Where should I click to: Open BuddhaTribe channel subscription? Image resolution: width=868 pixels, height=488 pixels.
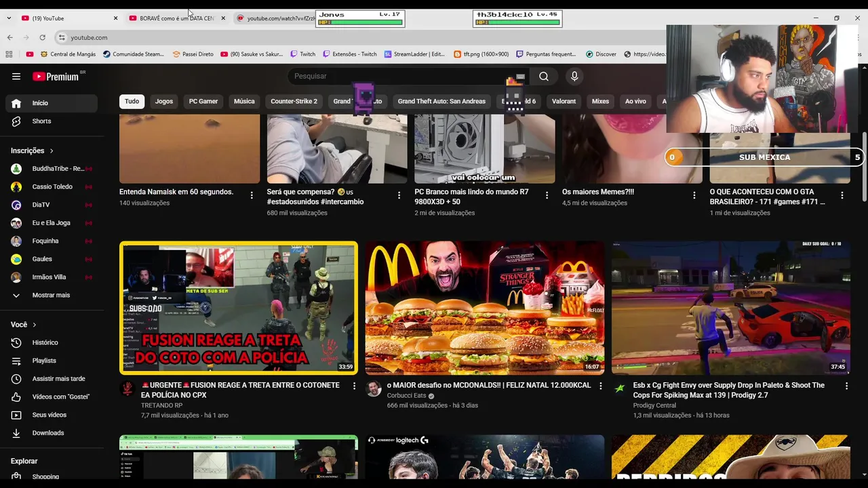point(52,169)
